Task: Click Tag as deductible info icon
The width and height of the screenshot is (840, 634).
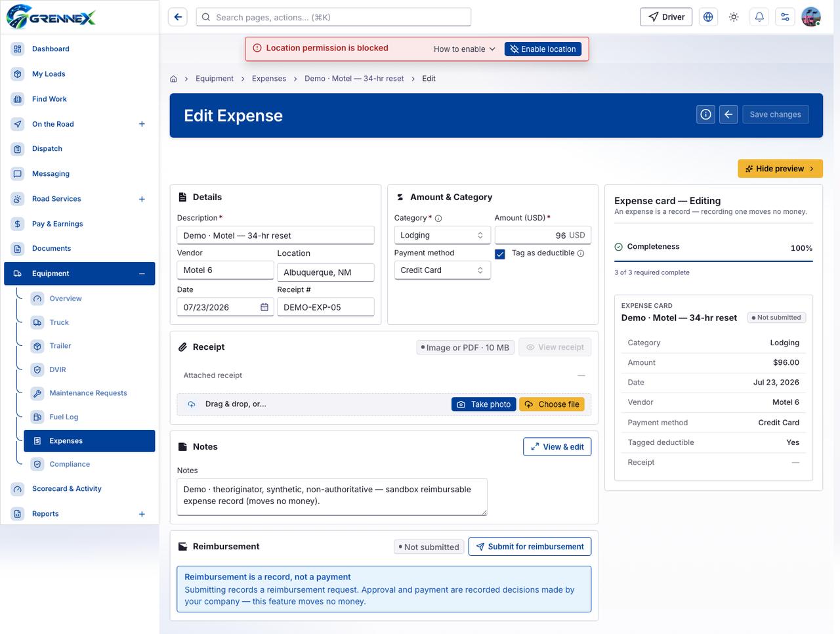Action: coord(581,253)
